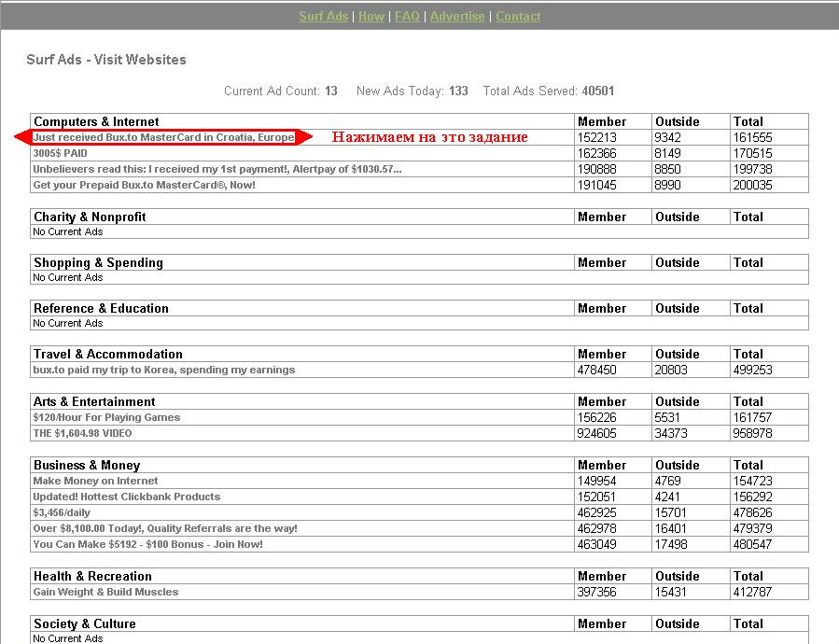Click total 499253 in Travel section
The height and width of the screenshot is (644, 839).
tap(753, 370)
